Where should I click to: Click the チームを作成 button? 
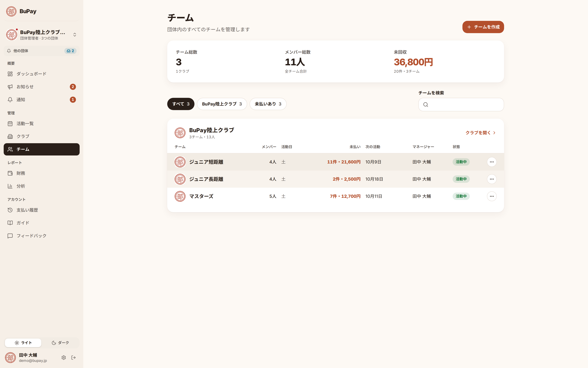tap(483, 27)
